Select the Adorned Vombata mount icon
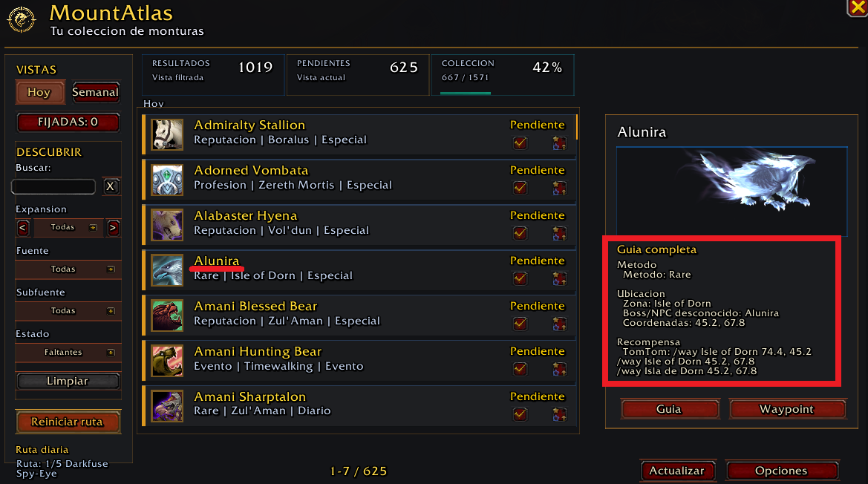The width and height of the screenshot is (868, 484). tap(167, 179)
